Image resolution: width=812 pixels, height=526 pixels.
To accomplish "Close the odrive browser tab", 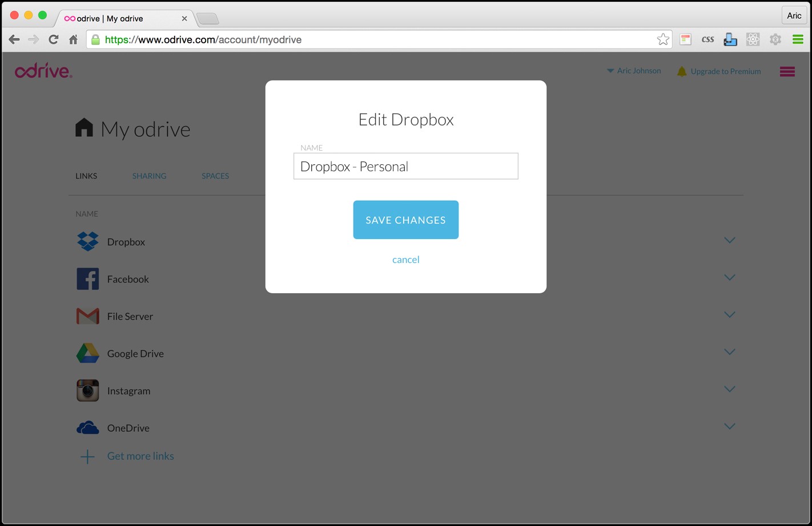I will tap(184, 19).
